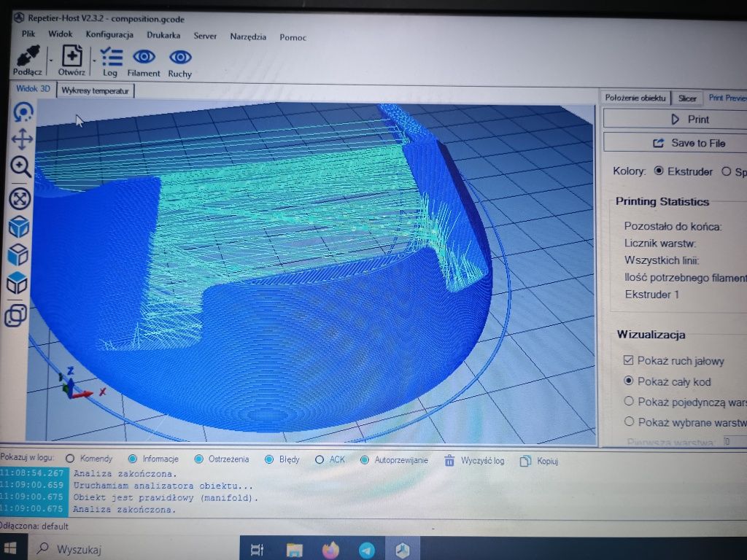Viewport: 747px width, 560px height.
Task: Switch to the top cube view
Action: point(18,284)
